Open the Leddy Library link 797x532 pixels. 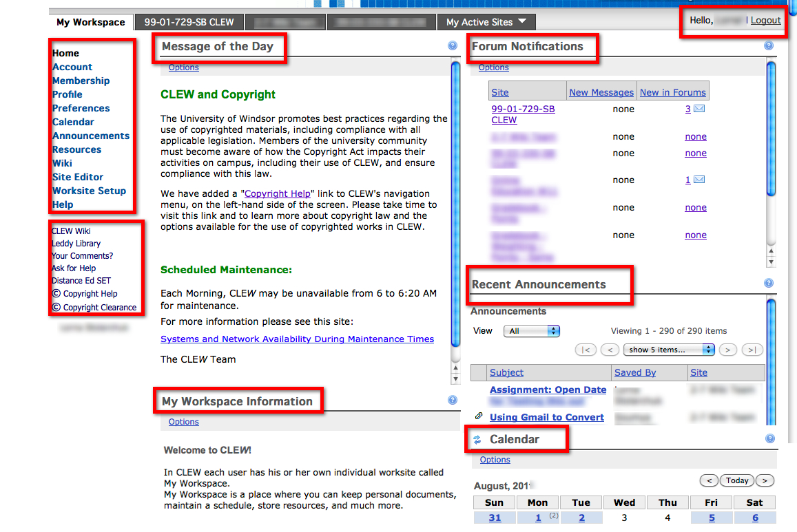coord(76,244)
